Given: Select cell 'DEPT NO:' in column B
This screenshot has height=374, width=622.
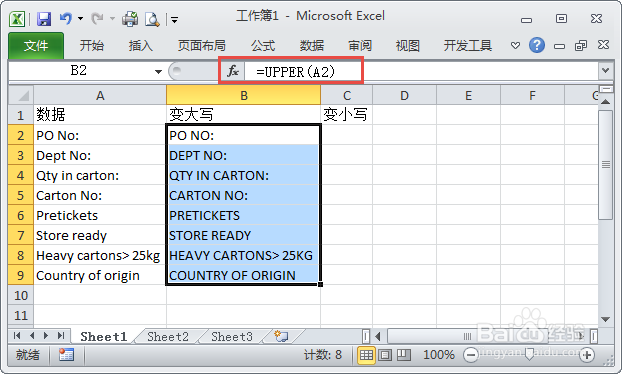Looking at the screenshot, I should pos(244,155).
